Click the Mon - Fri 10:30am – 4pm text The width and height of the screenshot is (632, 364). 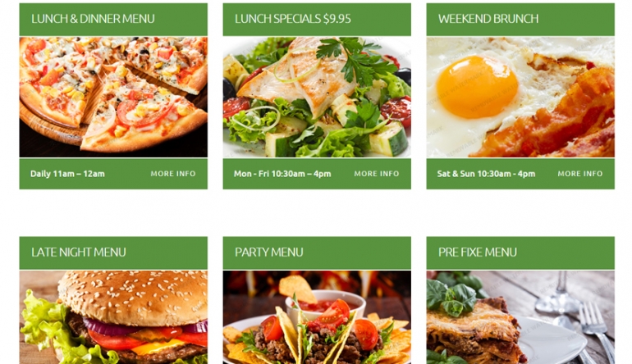coord(282,174)
